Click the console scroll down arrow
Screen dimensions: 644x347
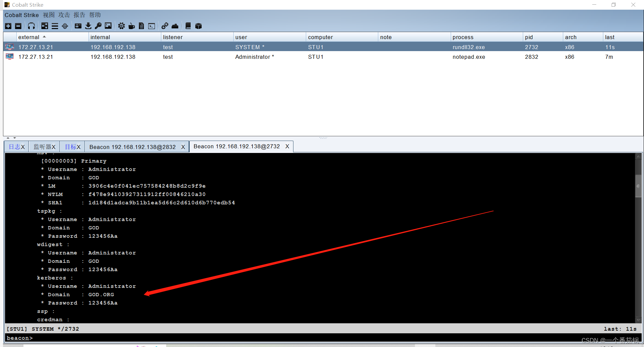point(638,320)
